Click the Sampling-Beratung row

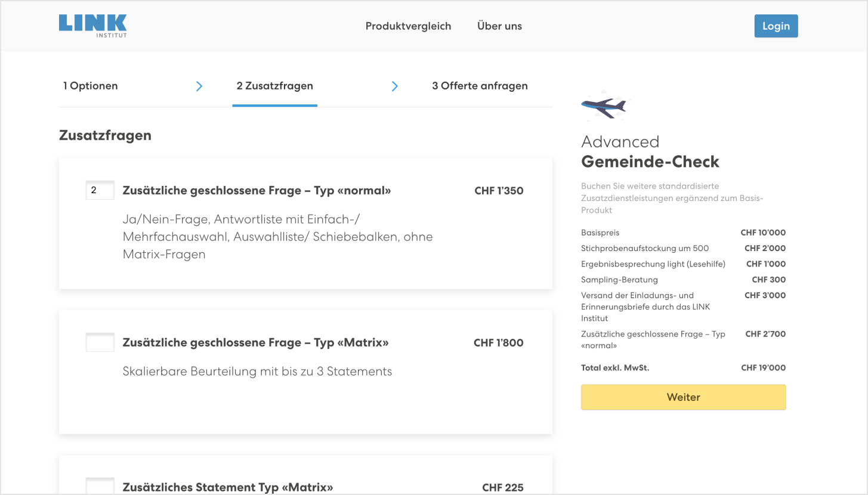tap(684, 279)
